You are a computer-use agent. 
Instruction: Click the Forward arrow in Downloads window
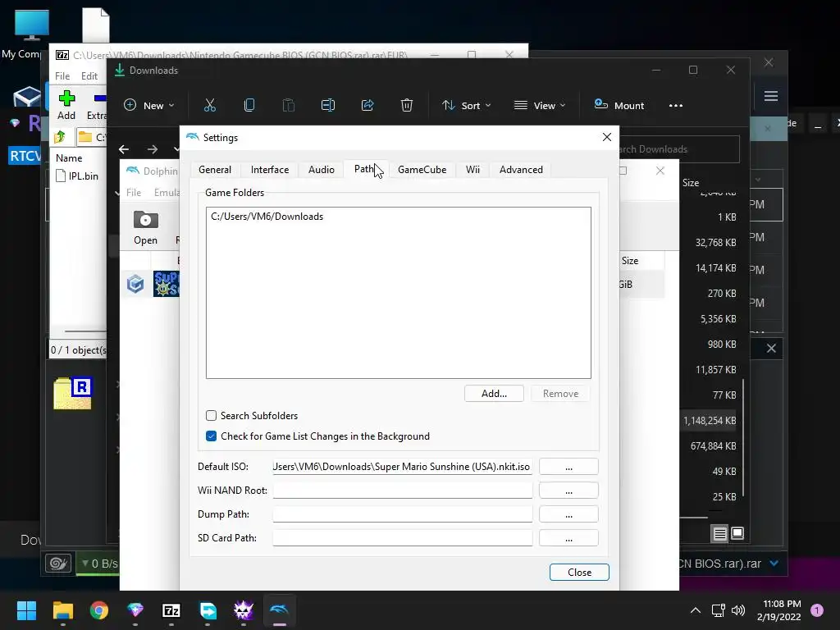(x=153, y=149)
